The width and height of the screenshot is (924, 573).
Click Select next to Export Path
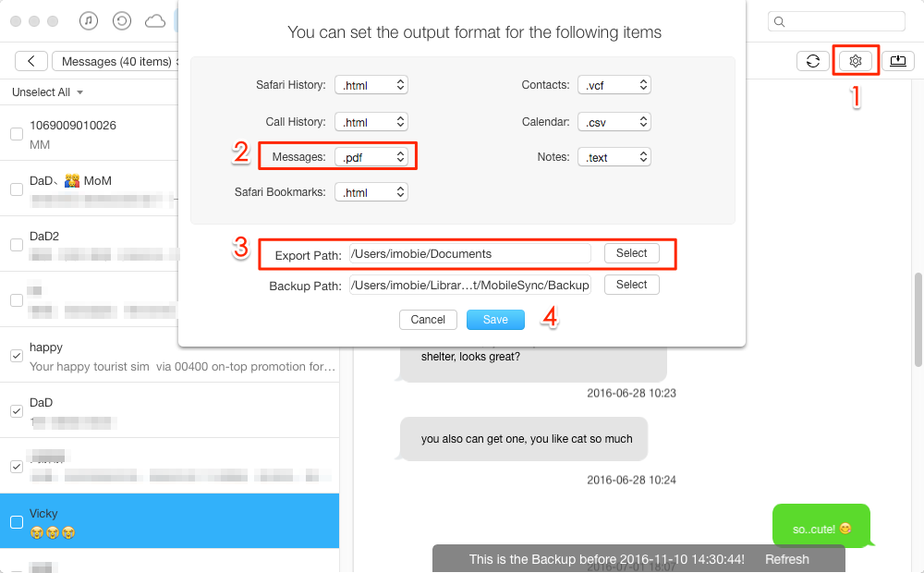tap(632, 253)
